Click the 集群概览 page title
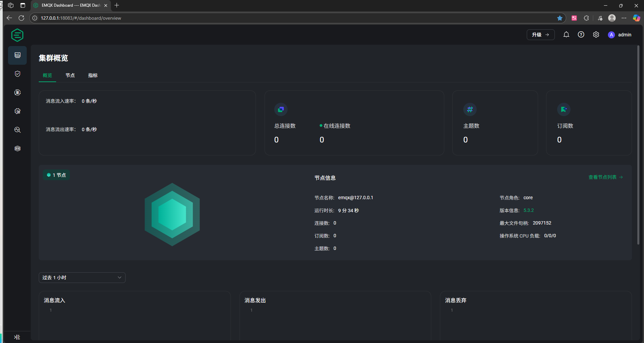Screen dimensions: 644x343 53,58
